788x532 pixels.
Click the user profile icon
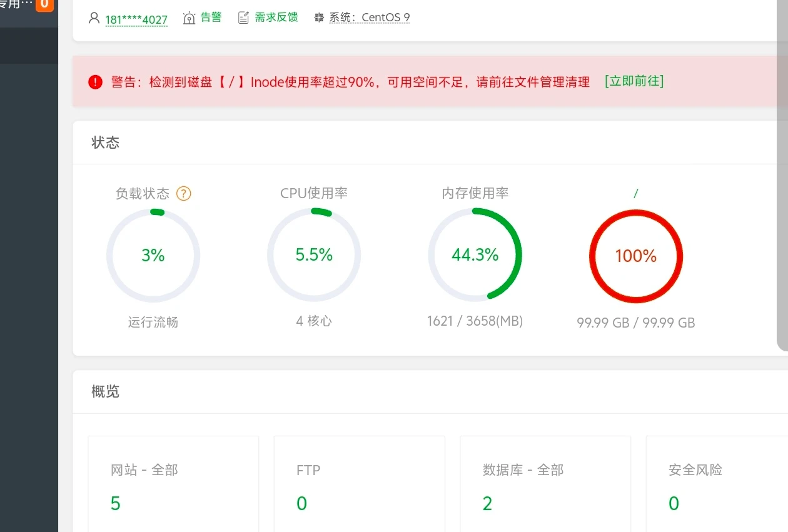[94, 18]
